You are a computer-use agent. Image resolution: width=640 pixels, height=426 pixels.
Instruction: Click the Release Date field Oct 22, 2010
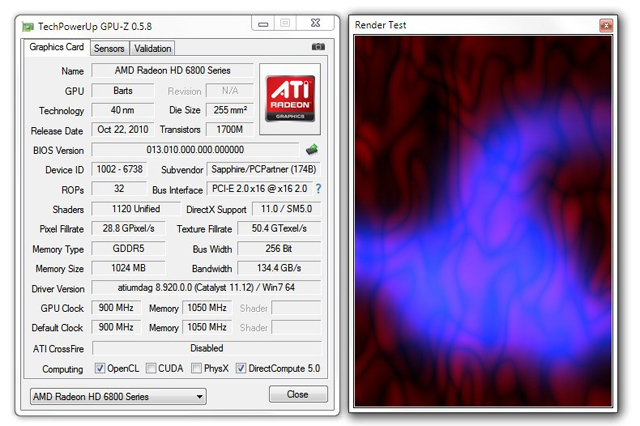[123, 130]
